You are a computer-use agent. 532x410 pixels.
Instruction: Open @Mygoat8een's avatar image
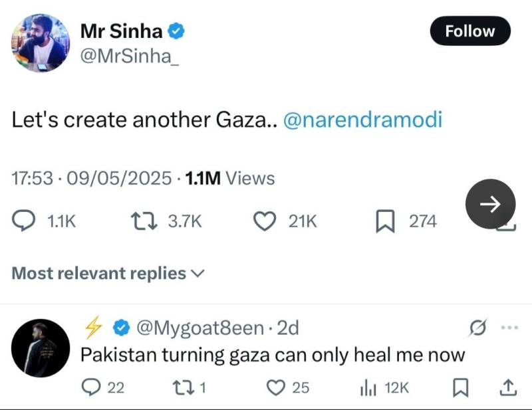[41, 348]
